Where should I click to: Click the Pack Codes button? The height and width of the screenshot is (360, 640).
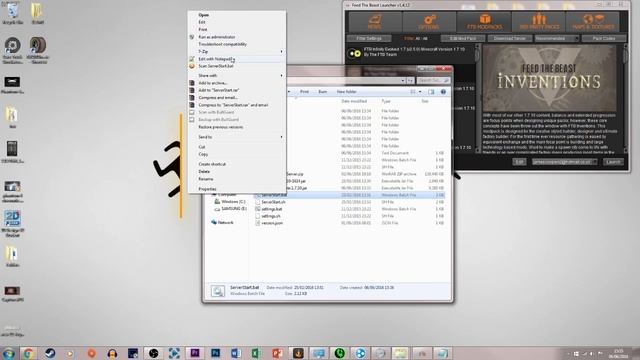[x=604, y=38]
